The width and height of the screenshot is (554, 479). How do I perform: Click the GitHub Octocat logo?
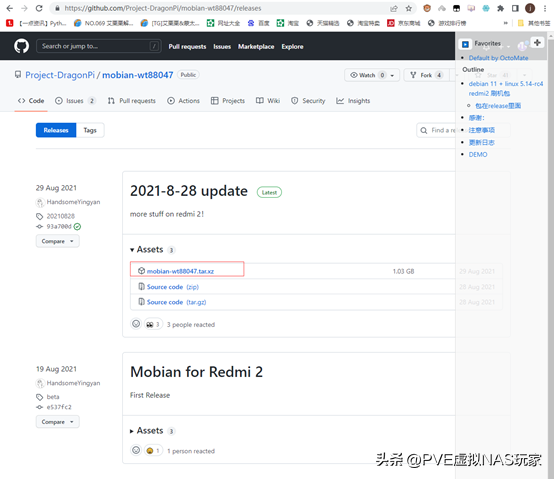pos(22,46)
